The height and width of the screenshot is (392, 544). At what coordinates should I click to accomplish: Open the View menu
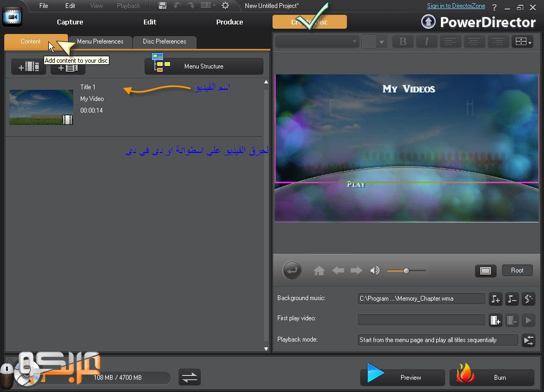(x=97, y=5)
